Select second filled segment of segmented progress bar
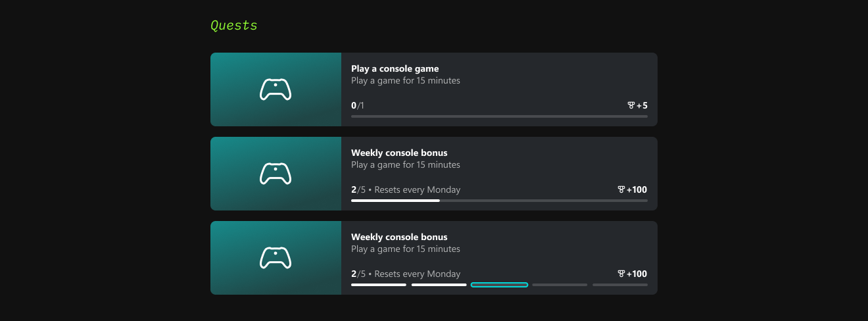Image resolution: width=868 pixels, height=321 pixels. (x=439, y=285)
